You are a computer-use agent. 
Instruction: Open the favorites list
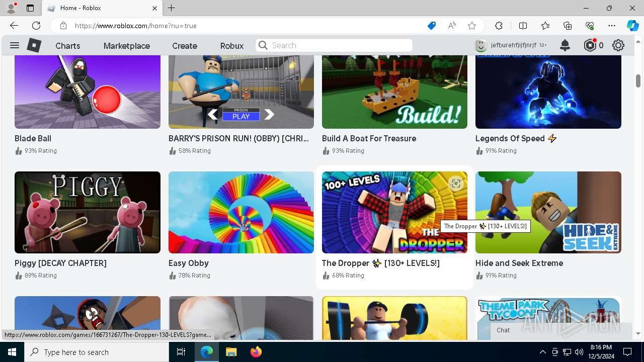[x=545, y=26]
